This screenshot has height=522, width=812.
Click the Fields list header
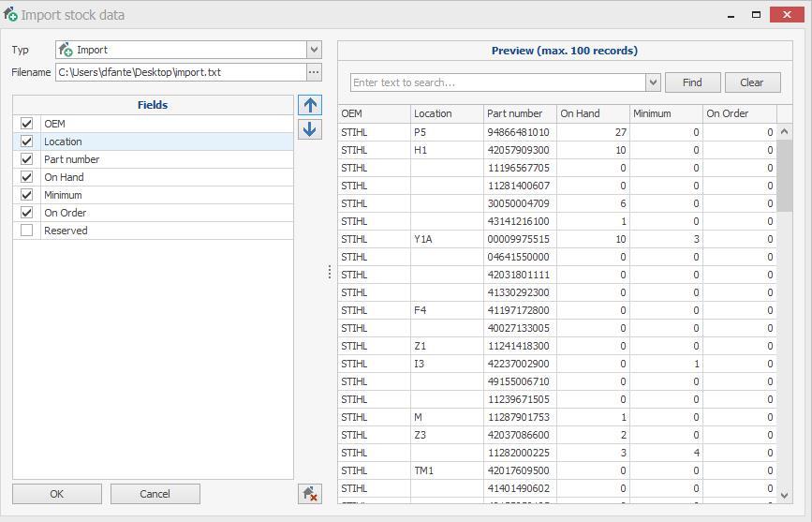click(153, 105)
